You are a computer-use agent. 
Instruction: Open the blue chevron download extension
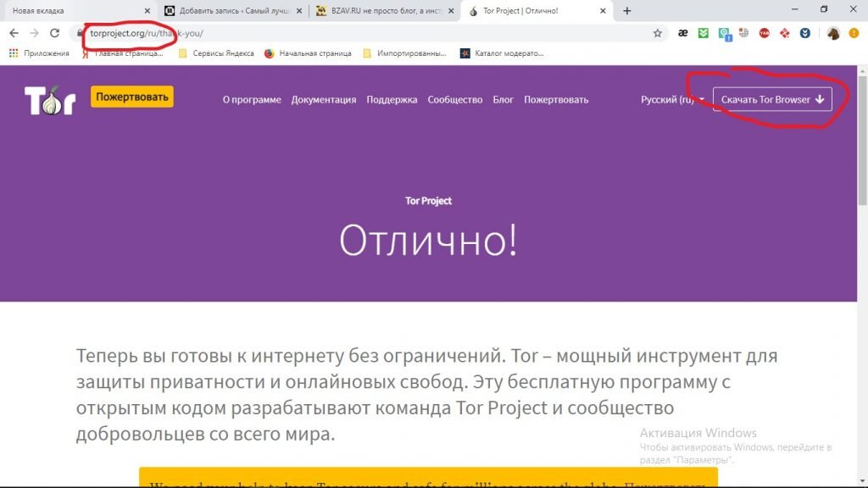(x=805, y=32)
